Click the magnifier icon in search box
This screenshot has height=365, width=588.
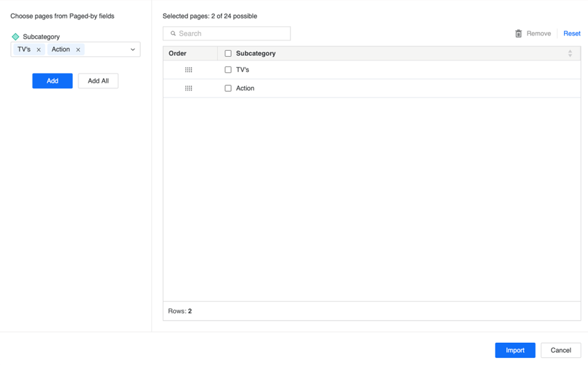[x=173, y=33]
